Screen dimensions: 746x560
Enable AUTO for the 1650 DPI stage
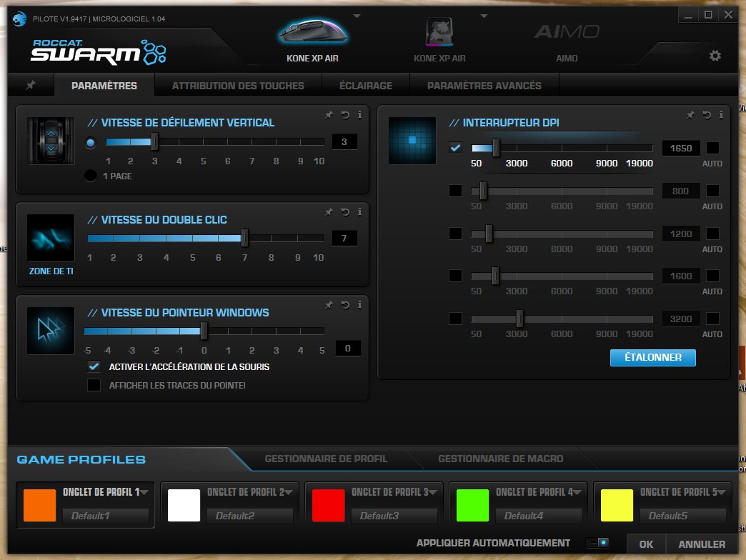[711, 148]
